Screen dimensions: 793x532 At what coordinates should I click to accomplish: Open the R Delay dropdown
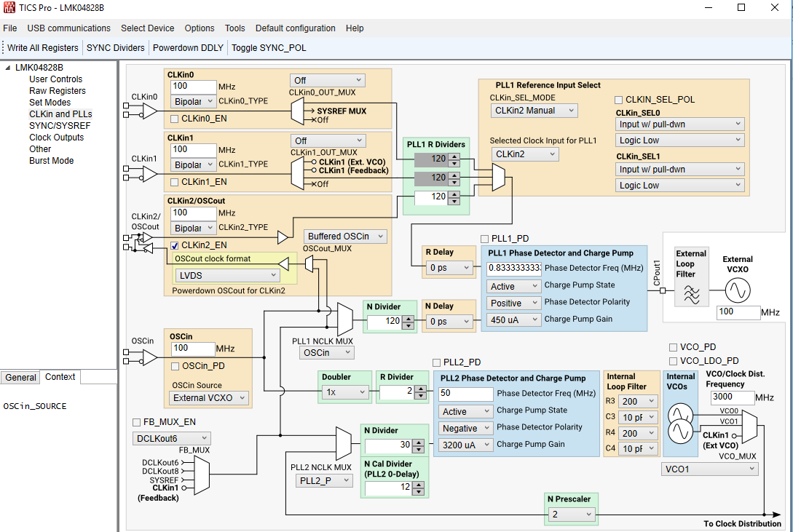[x=449, y=268]
